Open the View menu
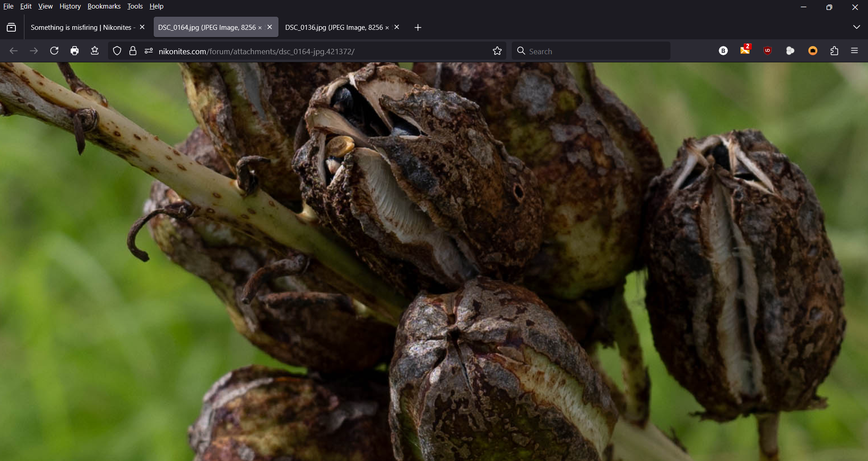The image size is (868, 461). 45,6
